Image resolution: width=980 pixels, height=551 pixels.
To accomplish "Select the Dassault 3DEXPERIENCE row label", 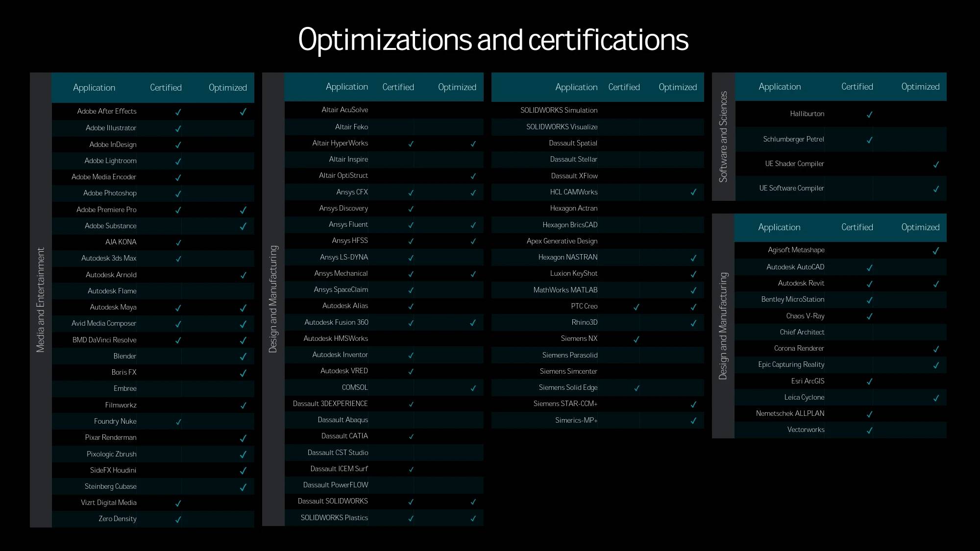I will tap(330, 404).
